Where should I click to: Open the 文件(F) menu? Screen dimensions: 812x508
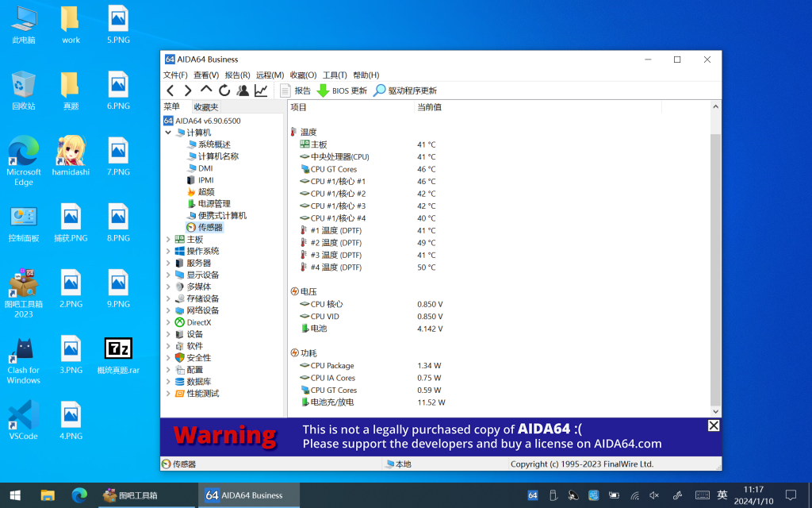175,75
